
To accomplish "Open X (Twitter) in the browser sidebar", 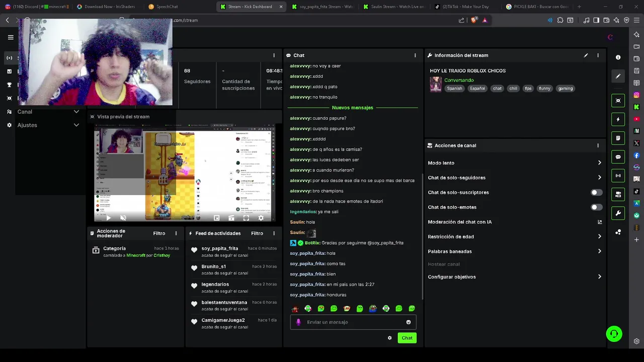I will (x=636, y=143).
